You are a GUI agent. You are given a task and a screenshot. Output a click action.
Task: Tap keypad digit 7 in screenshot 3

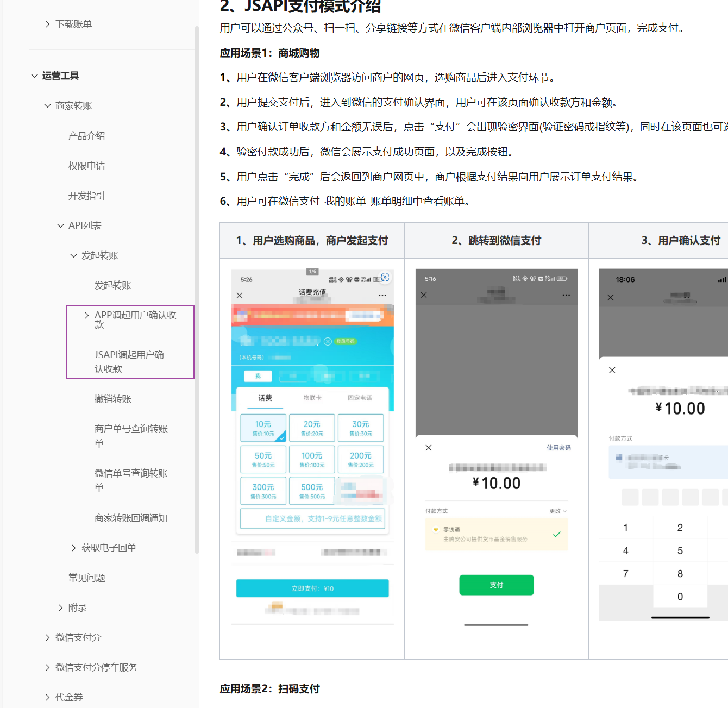pyautogui.click(x=626, y=574)
